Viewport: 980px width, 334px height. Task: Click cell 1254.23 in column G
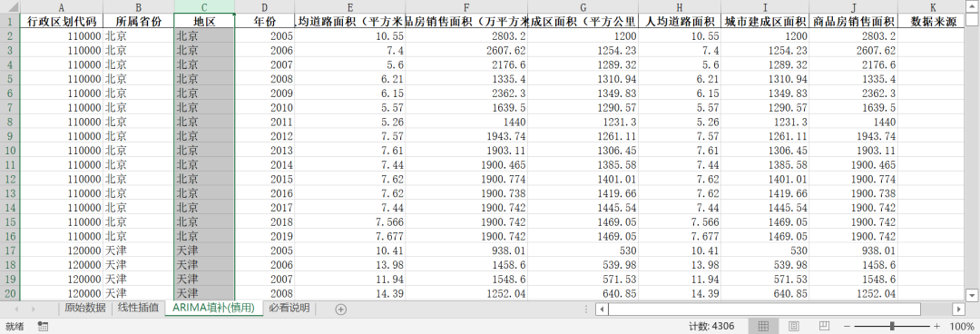point(583,50)
